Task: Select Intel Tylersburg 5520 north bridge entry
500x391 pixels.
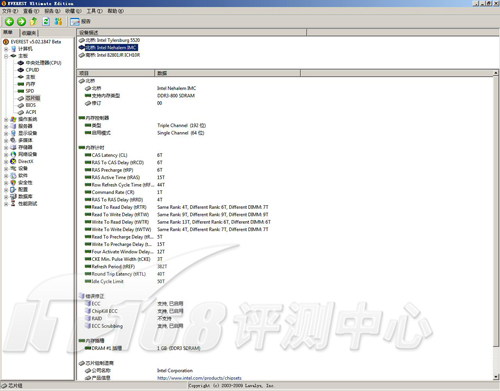Action: (x=113, y=40)
